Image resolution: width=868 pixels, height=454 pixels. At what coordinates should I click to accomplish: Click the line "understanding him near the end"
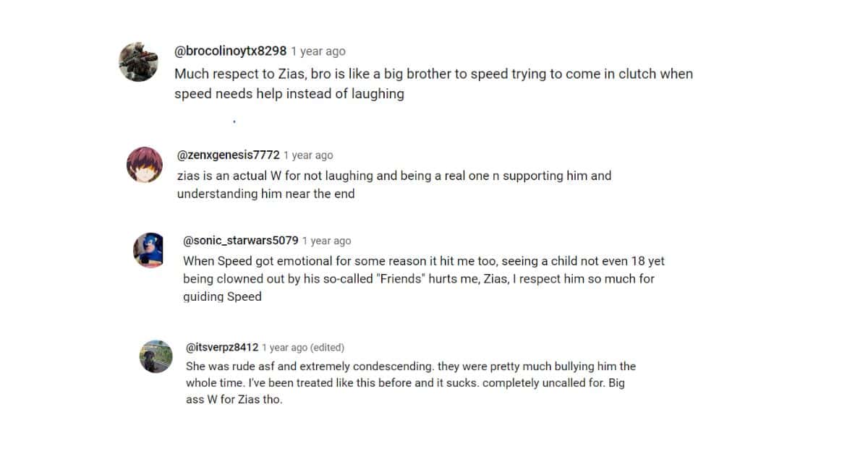click(x=265, y=194)
